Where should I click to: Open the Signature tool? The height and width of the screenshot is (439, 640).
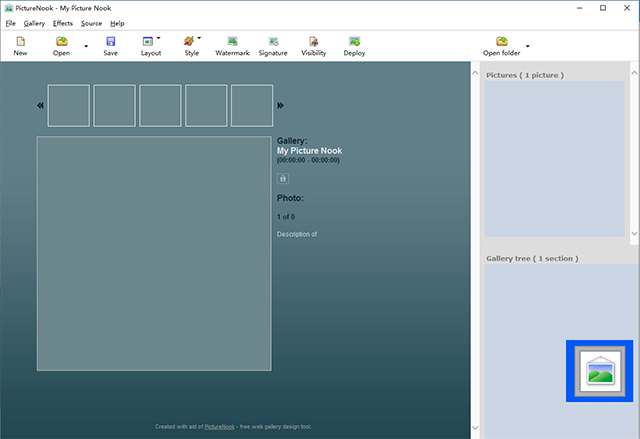pyautogui.click(x=273, y=42)
